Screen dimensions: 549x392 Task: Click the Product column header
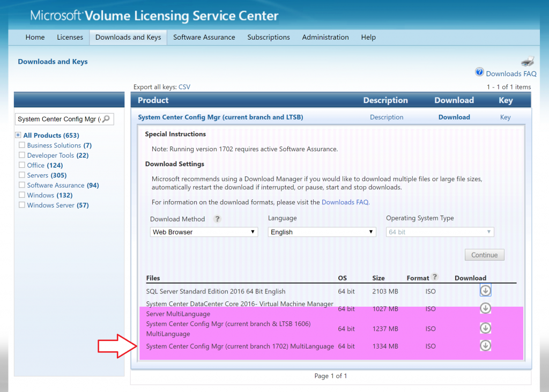pos(153,100)
